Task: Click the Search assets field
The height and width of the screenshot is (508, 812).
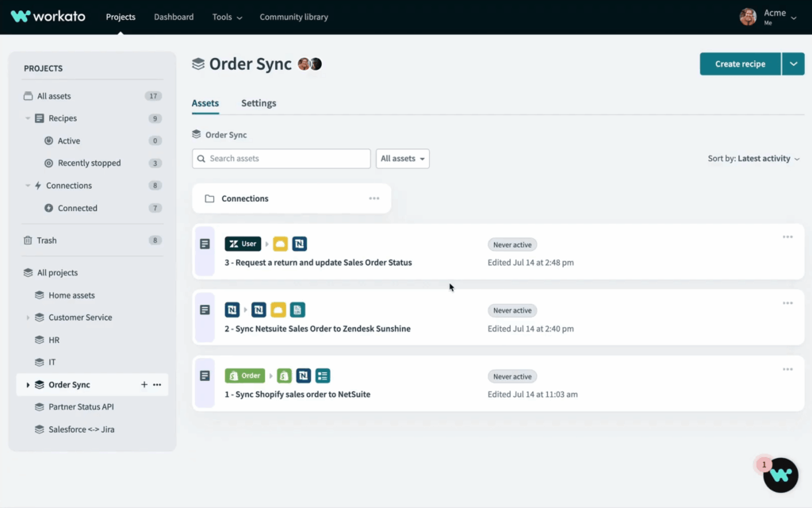Action: pyautogui.click(x=282, y=159)
